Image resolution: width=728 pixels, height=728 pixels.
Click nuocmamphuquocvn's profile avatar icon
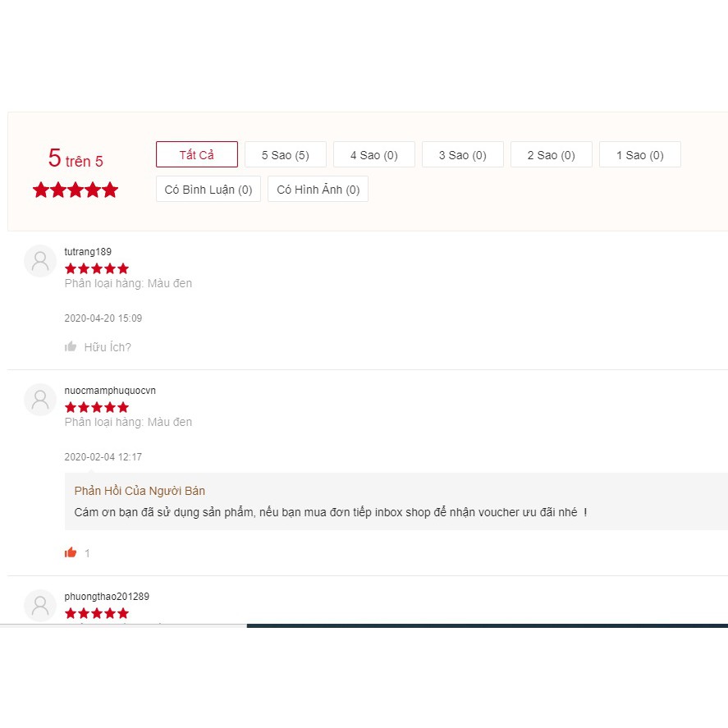40,400
